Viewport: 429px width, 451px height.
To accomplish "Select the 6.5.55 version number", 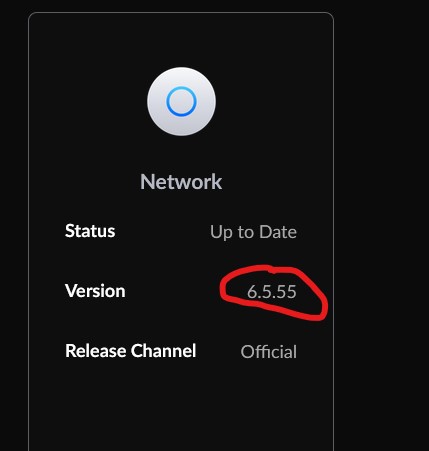I will pyautogui.click(x=272, y=292).
